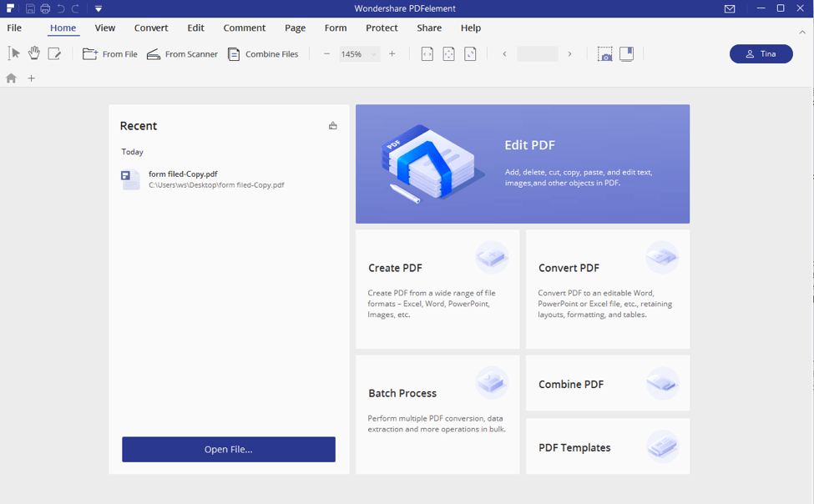The width and height of the screenshot is (814, 504).
Task: Click the PDFelement app logo icon
Action: click(10, 8)
